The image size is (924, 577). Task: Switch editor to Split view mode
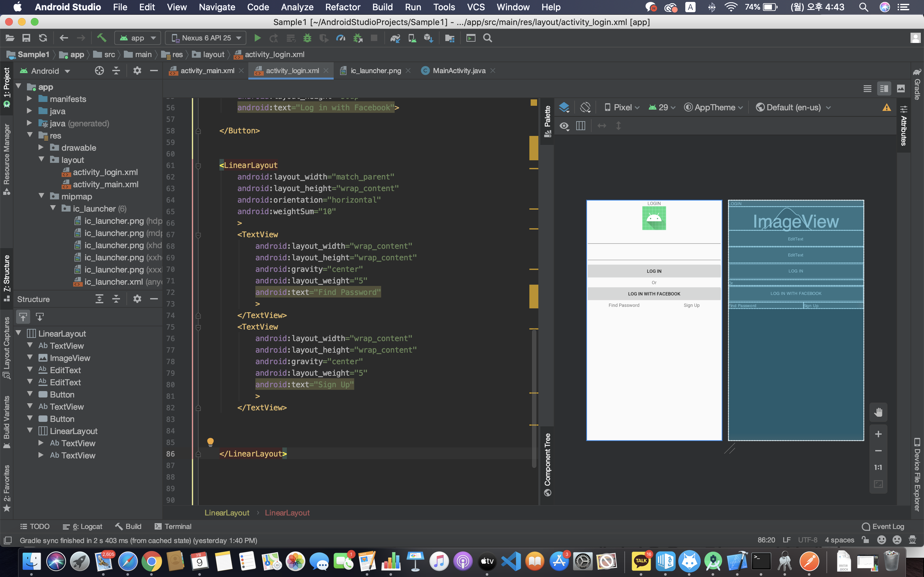(x=884, y=89)
